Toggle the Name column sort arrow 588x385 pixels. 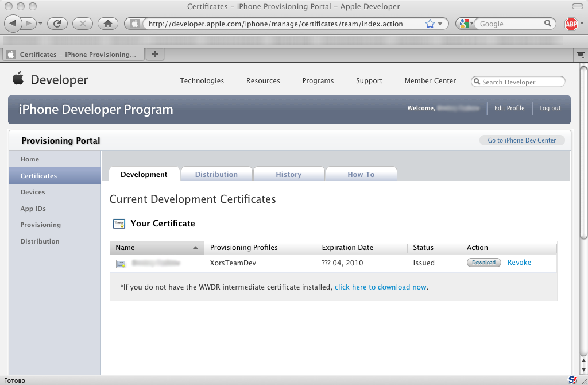[195, 248]
